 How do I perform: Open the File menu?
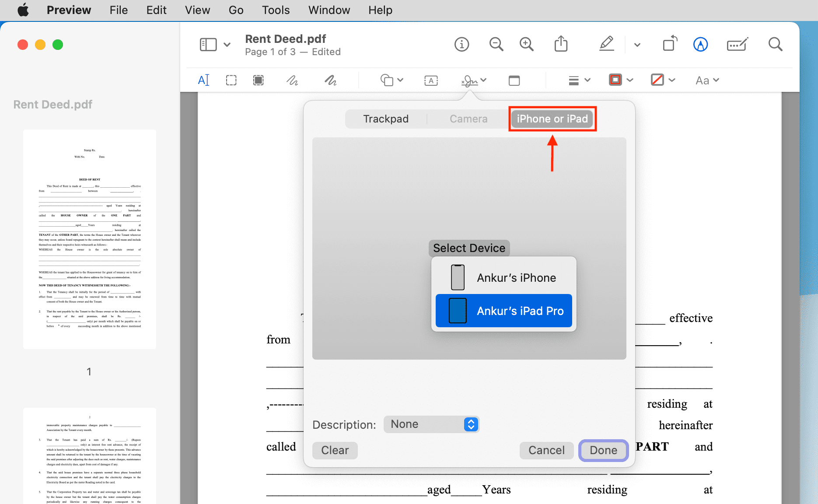coord(119,10)
